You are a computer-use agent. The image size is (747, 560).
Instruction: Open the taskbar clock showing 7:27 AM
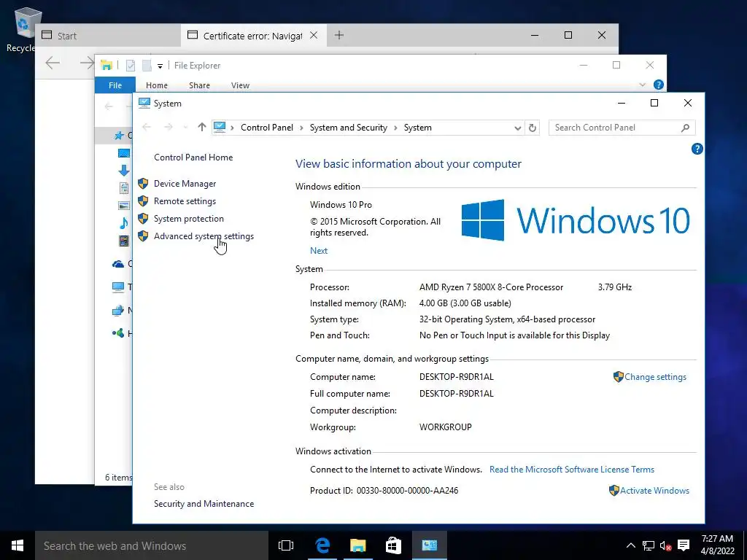pyautogui.click(x=717, y=545)
